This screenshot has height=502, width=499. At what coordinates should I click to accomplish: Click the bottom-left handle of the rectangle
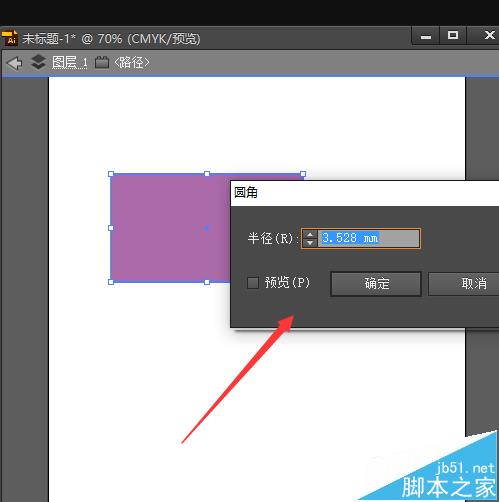(111, 282)
